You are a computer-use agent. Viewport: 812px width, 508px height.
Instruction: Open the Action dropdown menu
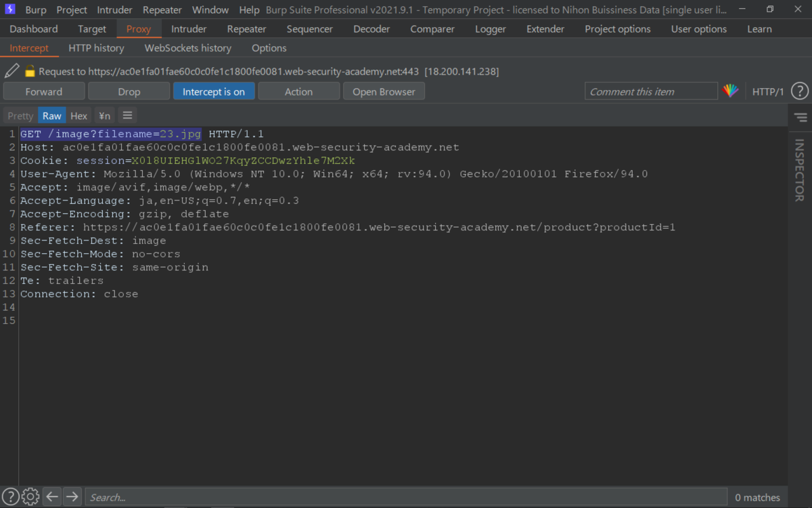point(298,91)
